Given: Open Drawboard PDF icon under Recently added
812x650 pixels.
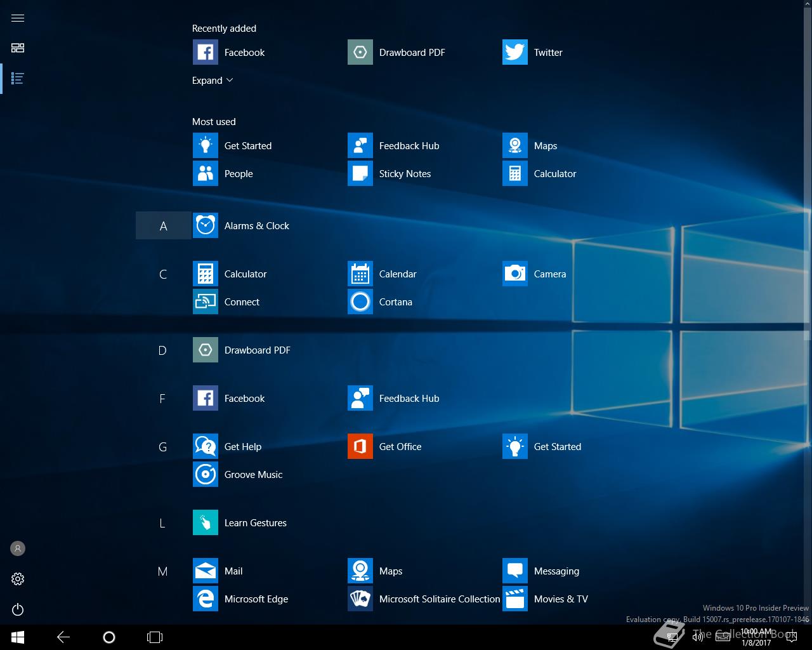Looking at the screenshot, I should (360, 52).
